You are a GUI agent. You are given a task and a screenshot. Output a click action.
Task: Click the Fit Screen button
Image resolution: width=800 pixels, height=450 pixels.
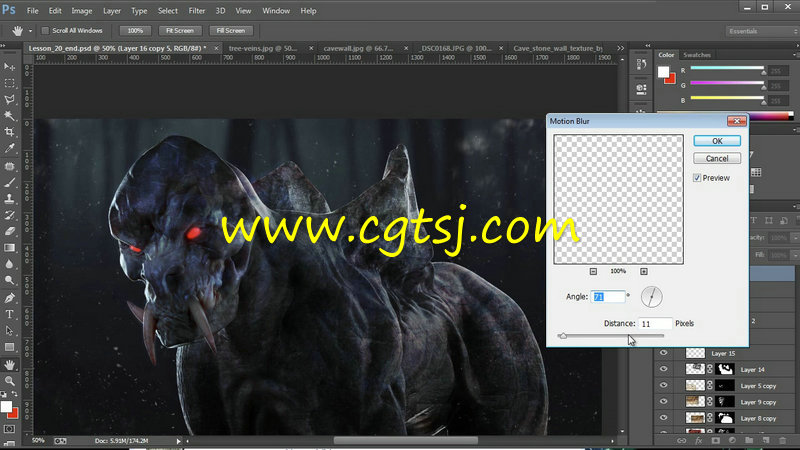pyautogui.click(x=180, y=31)
